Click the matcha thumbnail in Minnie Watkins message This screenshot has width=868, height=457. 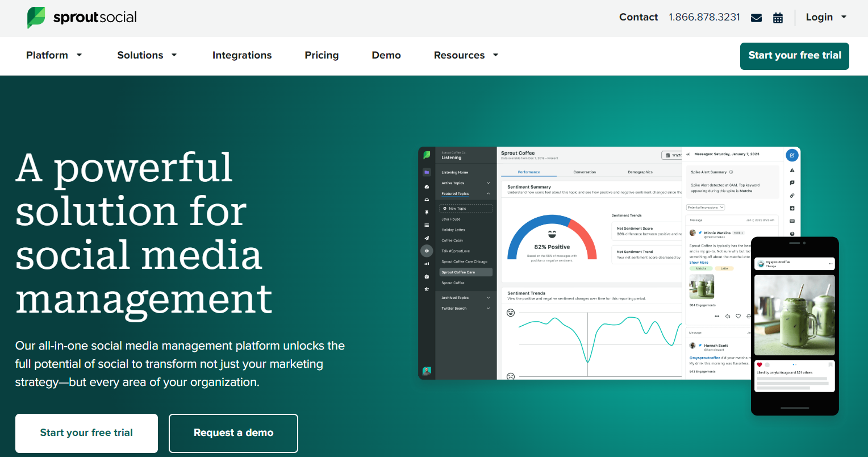(x=702, y=287)
